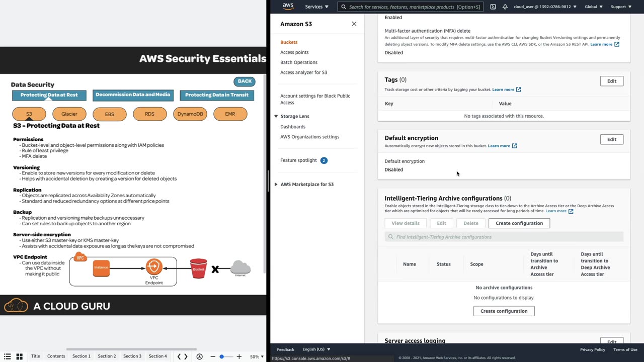
Task: Select the EMR pill button
Action: [230, 114]
